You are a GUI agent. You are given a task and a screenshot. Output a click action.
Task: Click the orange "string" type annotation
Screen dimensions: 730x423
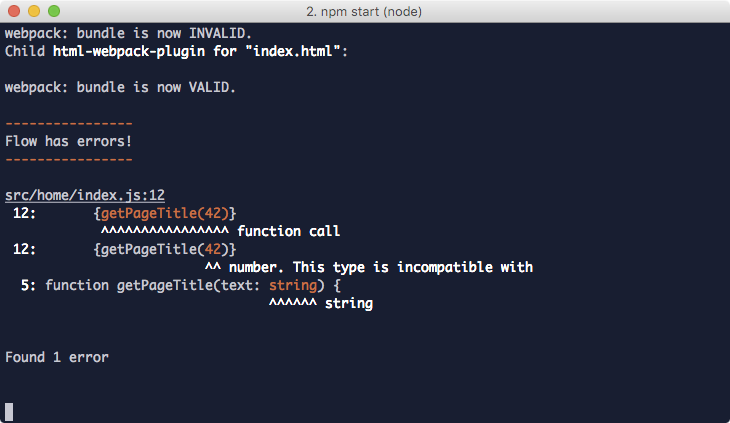[293, 285]
